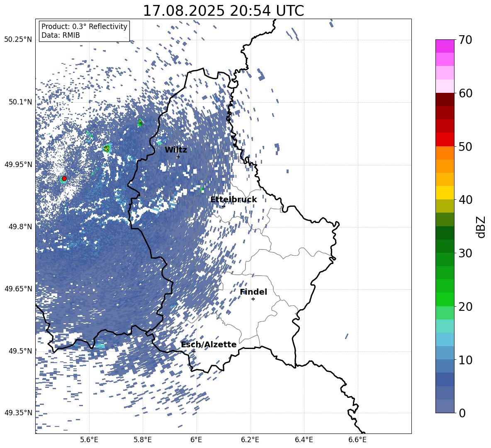Click the longitude label 6.6°E
Viewport: 491px width, 448px height.
(357, 440)
